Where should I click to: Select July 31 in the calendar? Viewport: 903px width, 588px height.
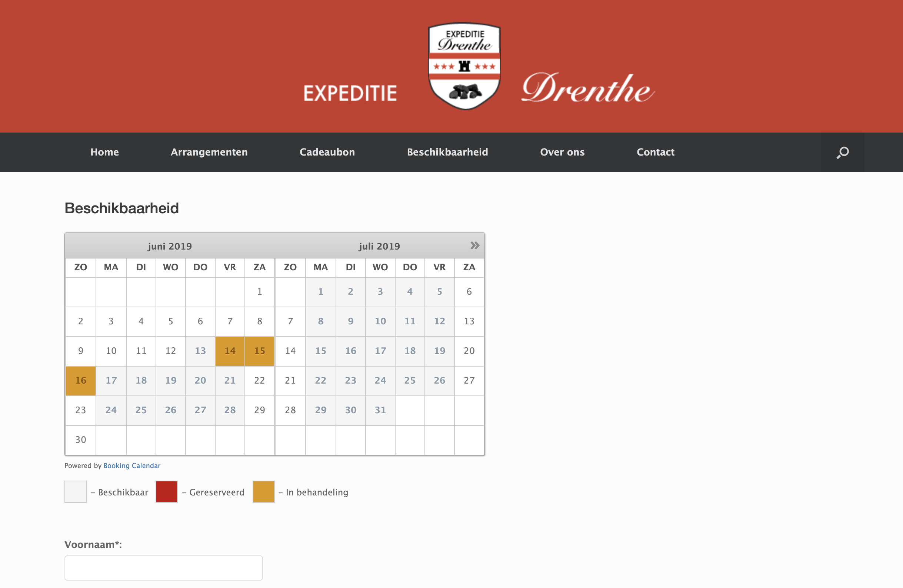[x=380, y=410]
